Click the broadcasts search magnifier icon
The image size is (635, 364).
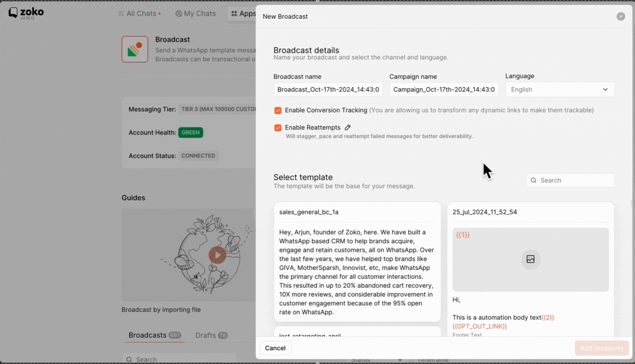[x=129, y=359]
